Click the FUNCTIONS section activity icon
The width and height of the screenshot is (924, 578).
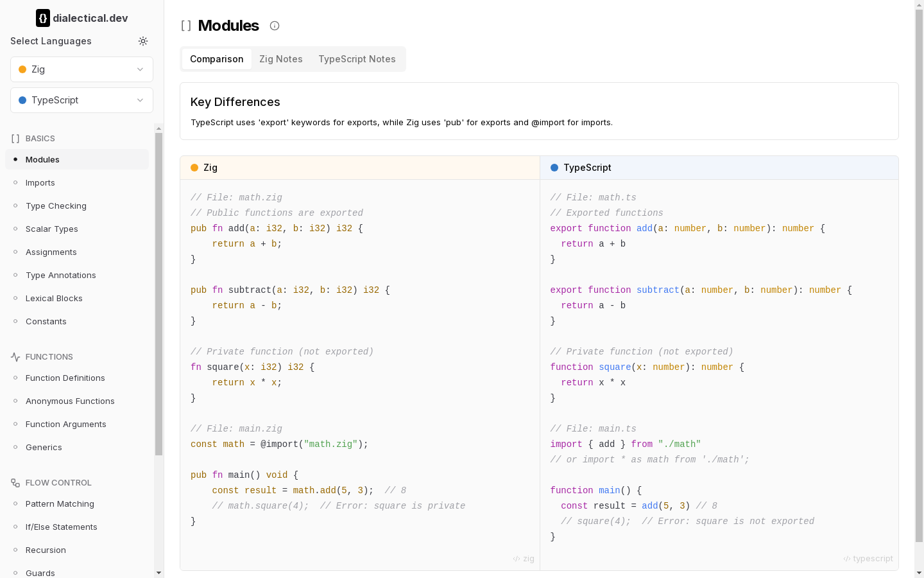15,357
